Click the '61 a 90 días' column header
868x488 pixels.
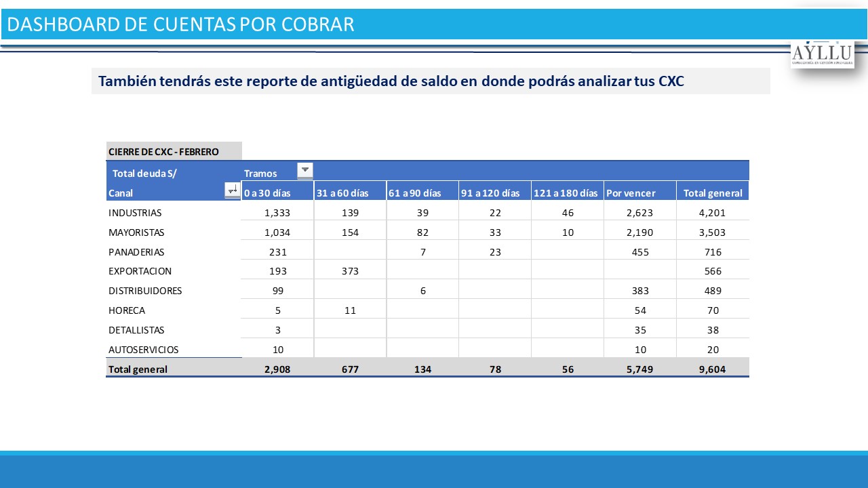tap(414, 193)
